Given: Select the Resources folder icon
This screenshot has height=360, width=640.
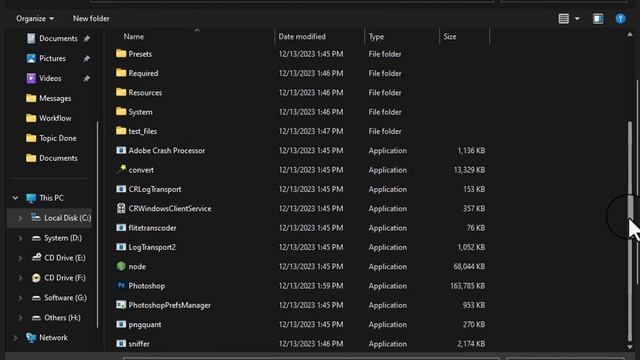Looking at the screenshot, I should (x=121, y=92).
